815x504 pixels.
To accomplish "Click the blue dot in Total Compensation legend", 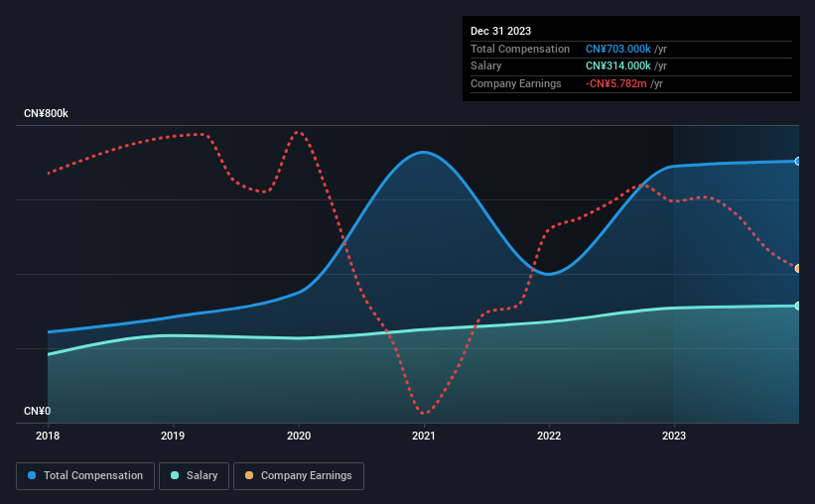I will tap(32, 475).
